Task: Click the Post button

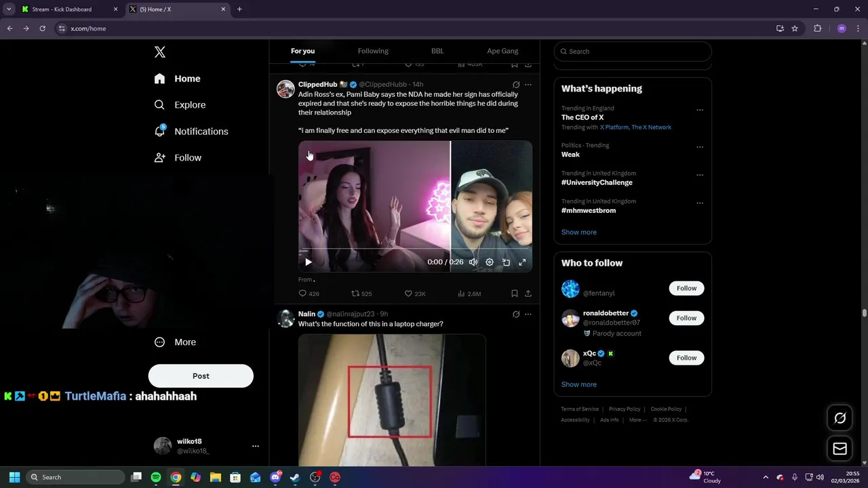Action: (x=201, y=376)
